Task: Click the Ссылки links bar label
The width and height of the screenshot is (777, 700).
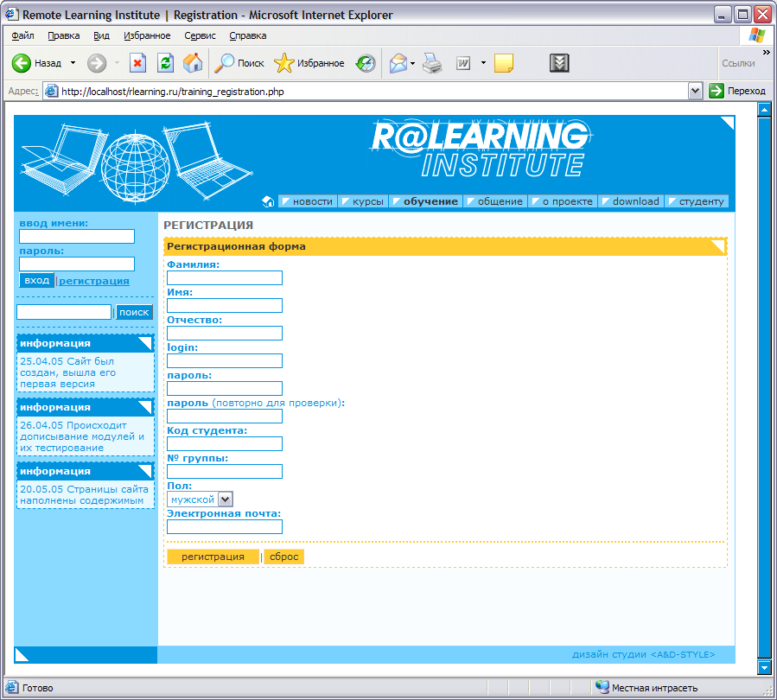Action: point(738,63)
